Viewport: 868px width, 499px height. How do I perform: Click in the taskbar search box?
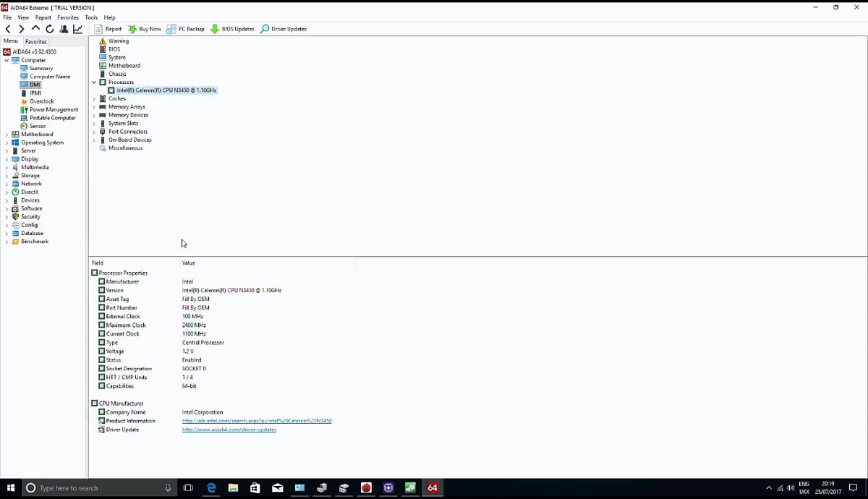[100, 488]
